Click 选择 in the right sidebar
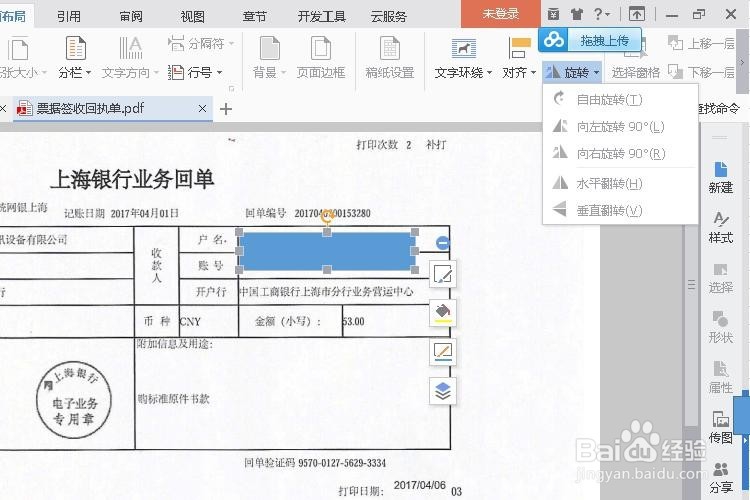Screen dimensions: 750x500 tap(720, 278)
